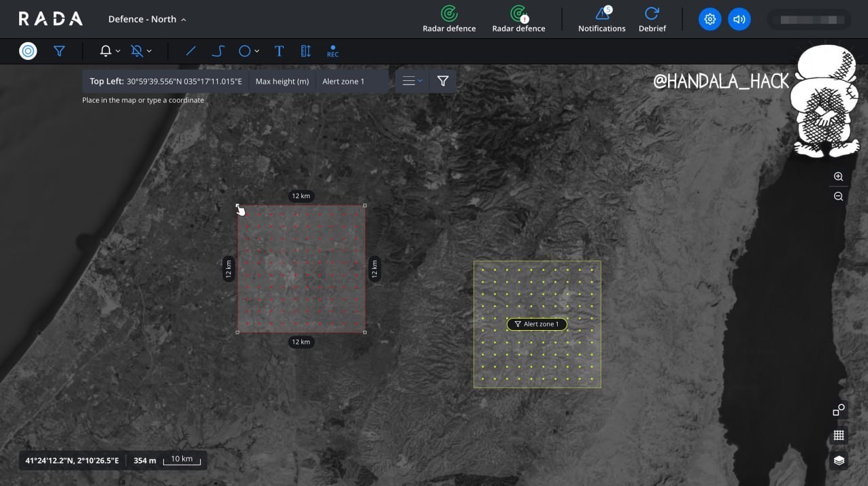Screen dimensions: 868x486
Task: Open the Notifications panel
Action: point(601,19)
